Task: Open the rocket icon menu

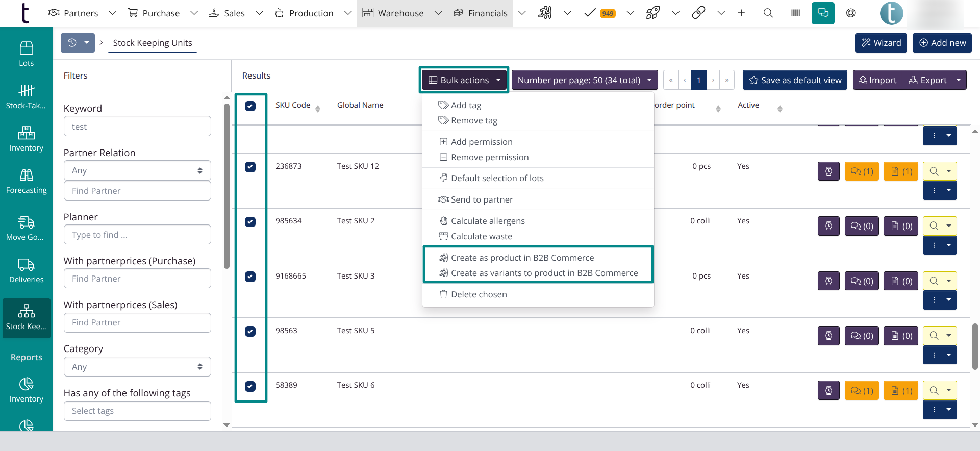Action: click(653, 13)
